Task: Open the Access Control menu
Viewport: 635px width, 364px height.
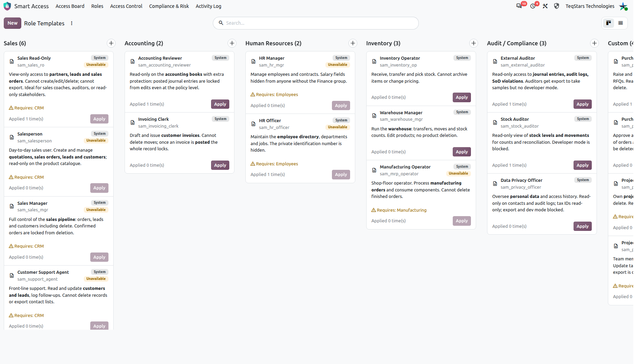Action: pyautogui.click(x=126, y=6)
